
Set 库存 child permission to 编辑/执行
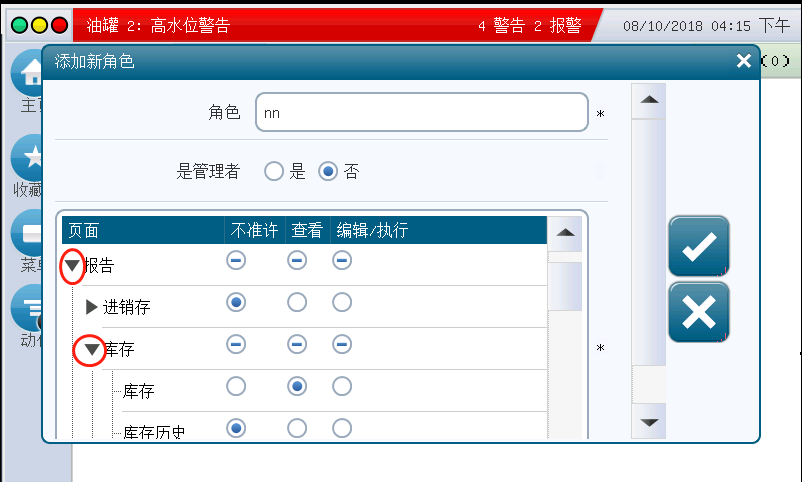(x=342, y=386)
